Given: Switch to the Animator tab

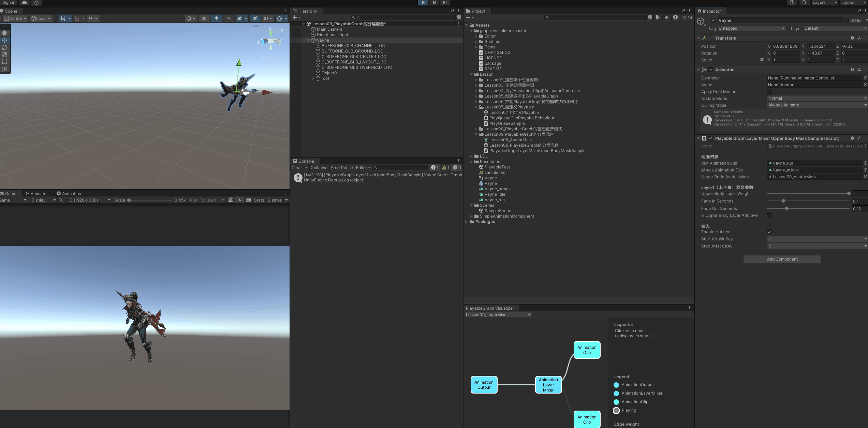Looking at the screenshot, I should pos(37,193).
